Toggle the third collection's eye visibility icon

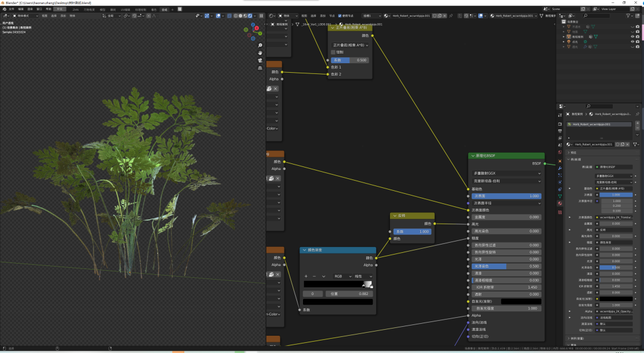click(x=633, y=36)
